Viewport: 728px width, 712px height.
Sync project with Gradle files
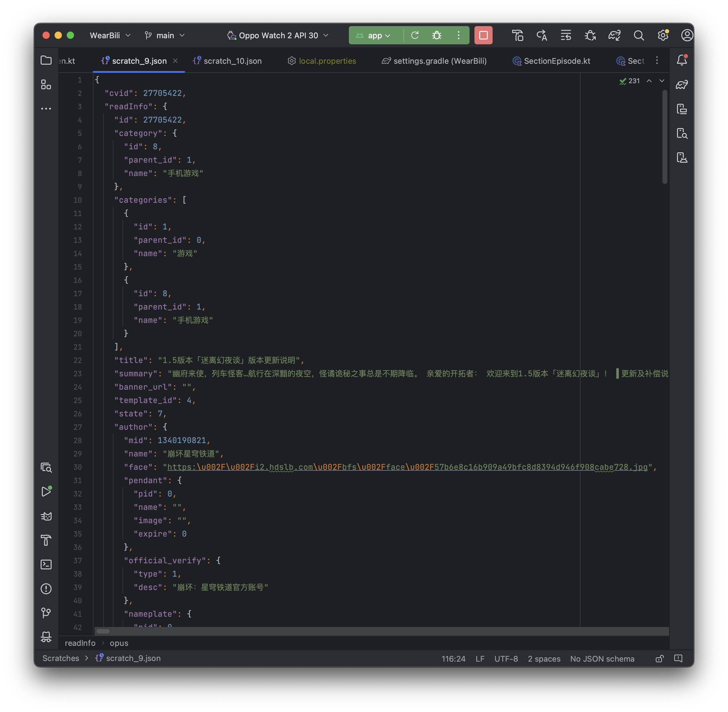click(x=614, y=35)
